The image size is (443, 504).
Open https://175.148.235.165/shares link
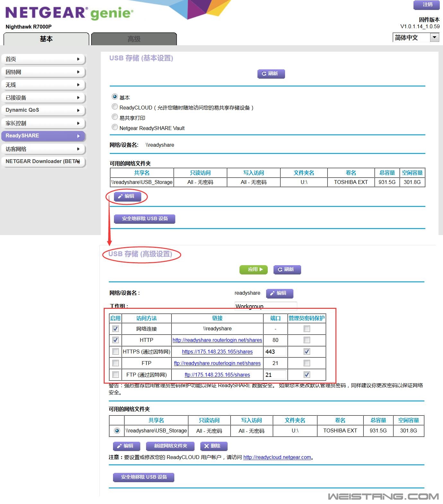217,352
